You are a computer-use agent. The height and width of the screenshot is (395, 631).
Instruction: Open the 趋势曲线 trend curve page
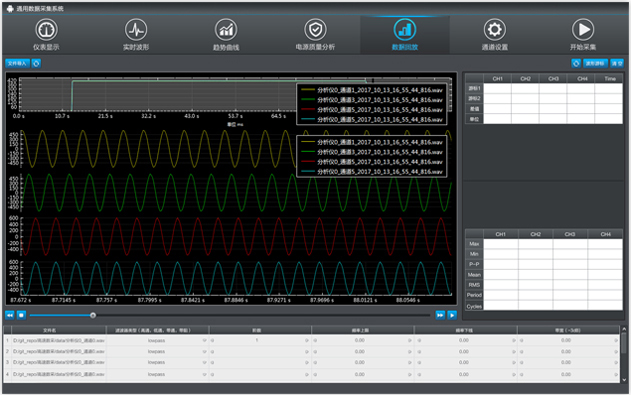coord(226,35)
